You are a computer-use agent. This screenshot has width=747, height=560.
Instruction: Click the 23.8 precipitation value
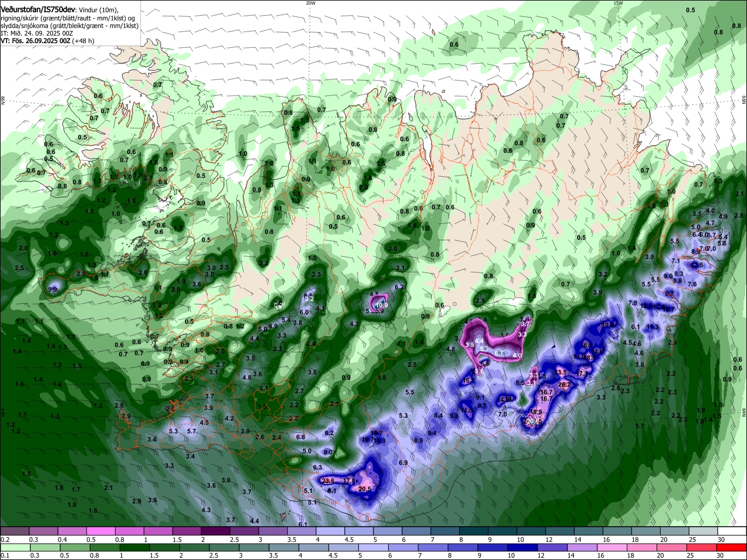tap(328, 481)
